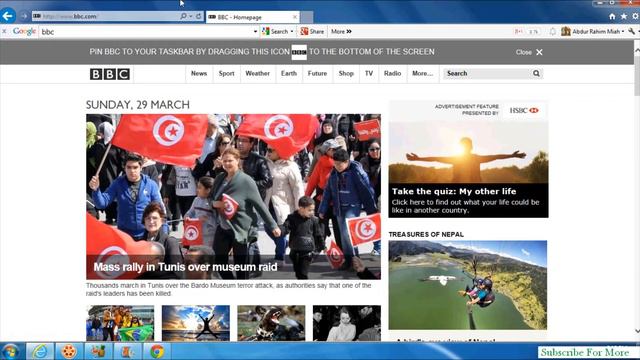Close the Google toolbar with the X

[x=4, y=31]
